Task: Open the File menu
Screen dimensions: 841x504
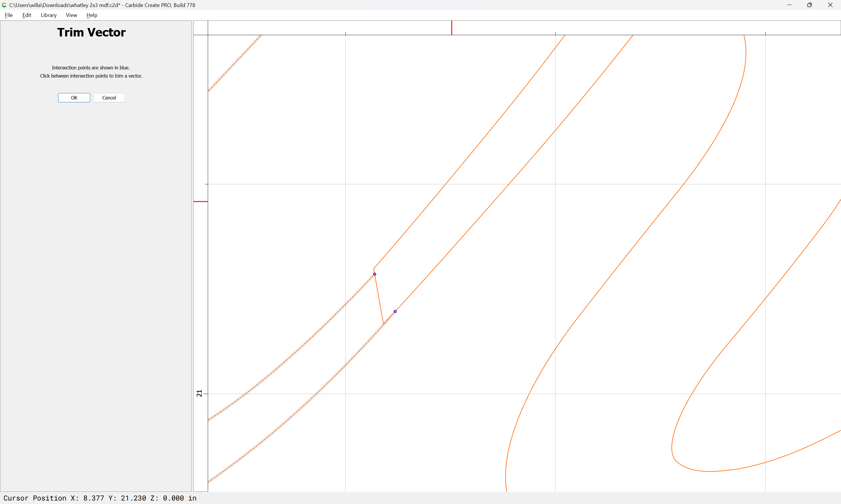Action: (x=8, y=15)
